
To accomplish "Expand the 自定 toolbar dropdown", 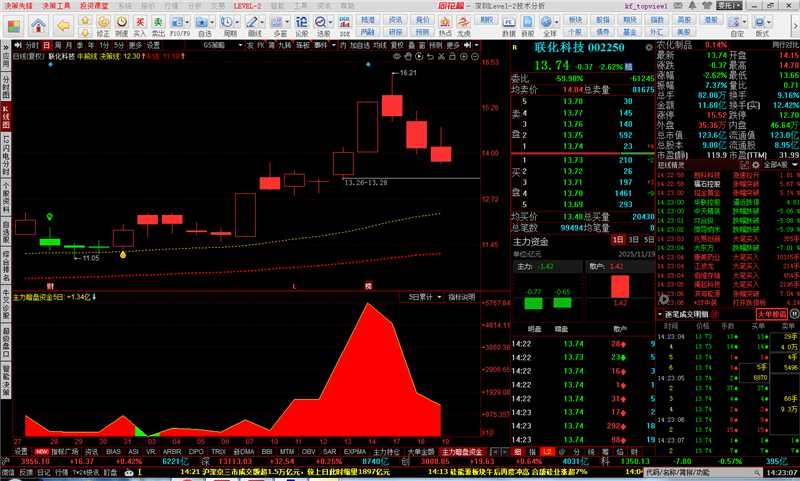I will (x=742, y=22).
